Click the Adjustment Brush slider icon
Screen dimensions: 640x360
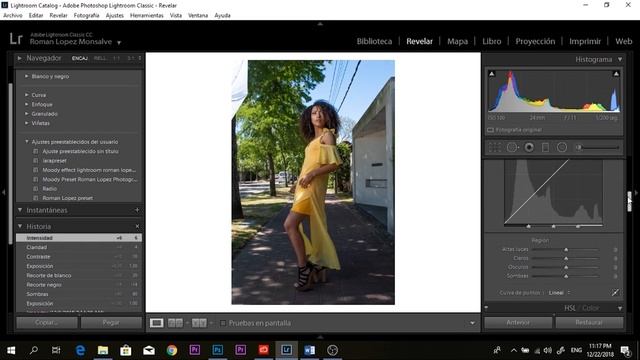point(579,147)
